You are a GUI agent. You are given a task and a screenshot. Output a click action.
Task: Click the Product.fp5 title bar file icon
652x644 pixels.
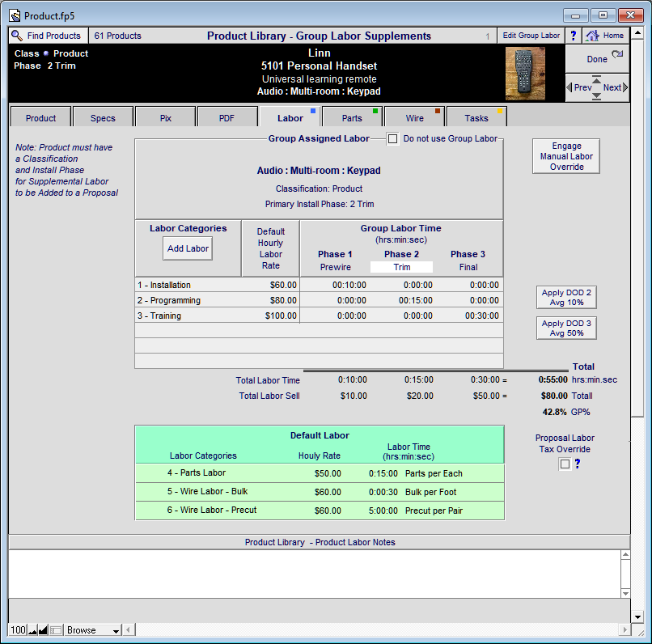coord(15,16)
